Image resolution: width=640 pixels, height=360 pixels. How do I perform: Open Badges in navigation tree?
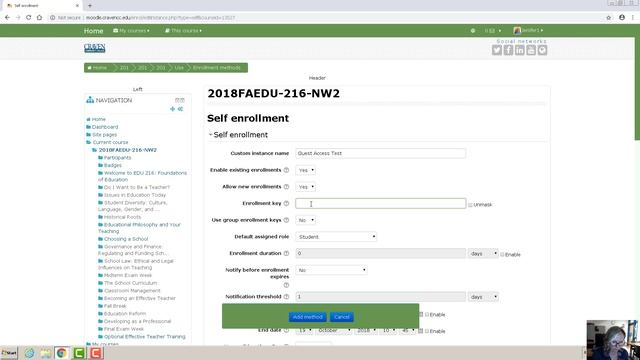113,165
